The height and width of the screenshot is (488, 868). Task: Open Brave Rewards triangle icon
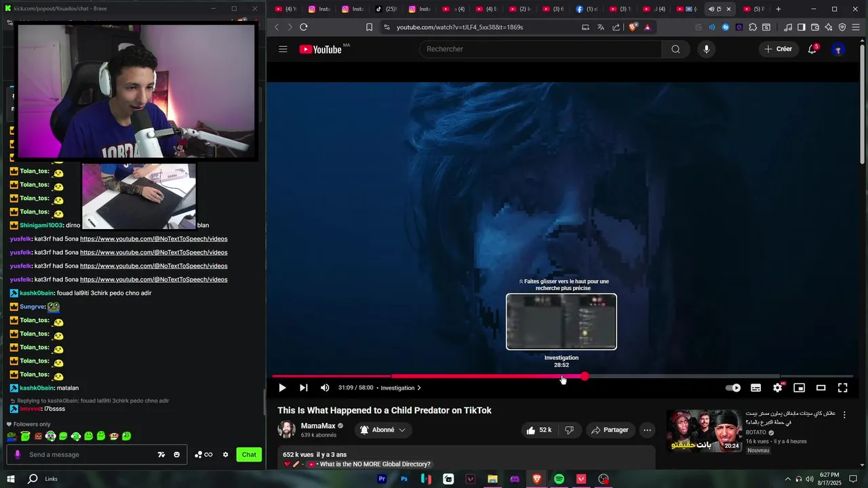[648, 27]
